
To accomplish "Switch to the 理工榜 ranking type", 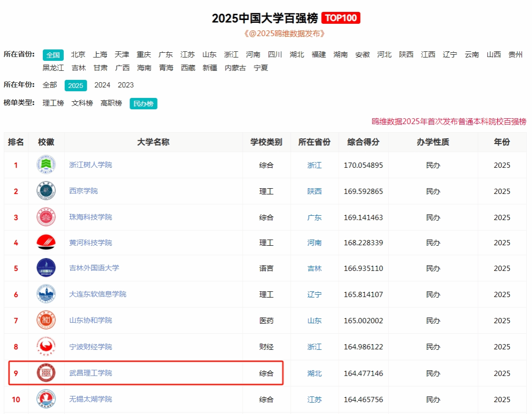I will (53, 103).
